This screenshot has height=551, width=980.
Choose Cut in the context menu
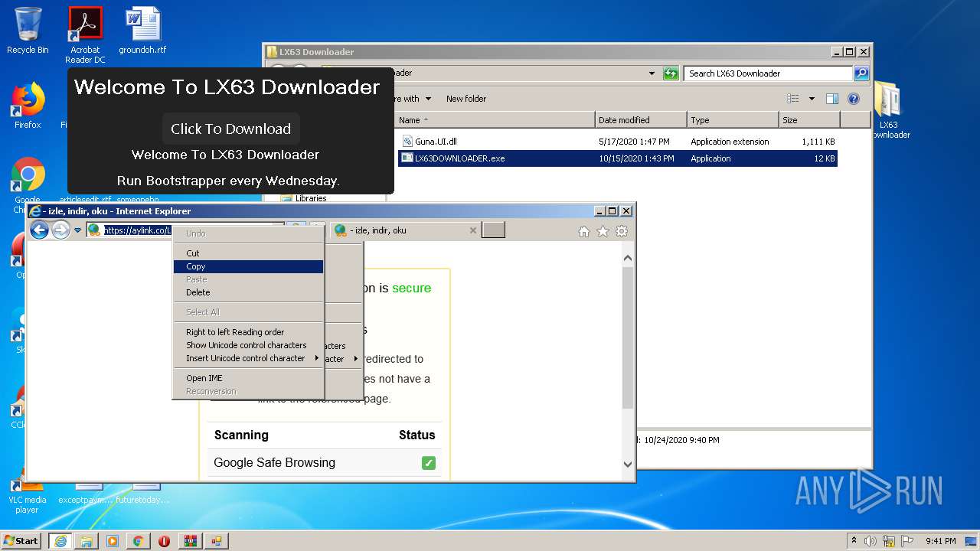[248, 253]
